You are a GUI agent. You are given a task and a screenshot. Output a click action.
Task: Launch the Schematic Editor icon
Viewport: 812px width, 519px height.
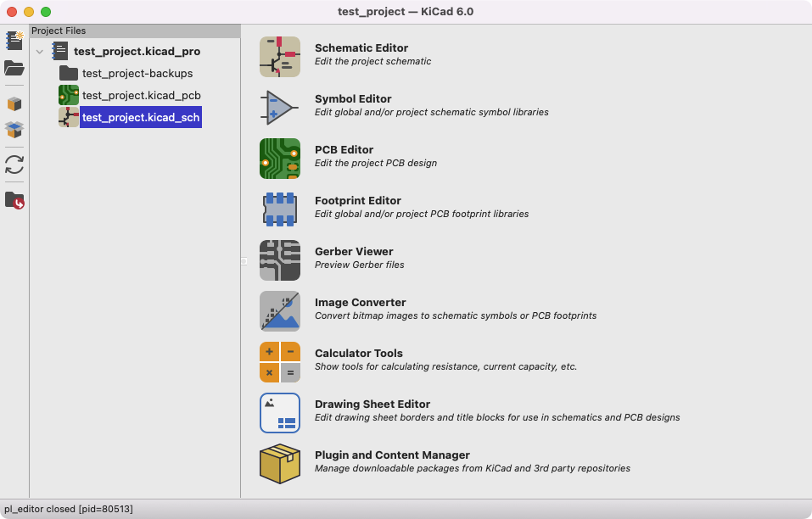point(280,57)
